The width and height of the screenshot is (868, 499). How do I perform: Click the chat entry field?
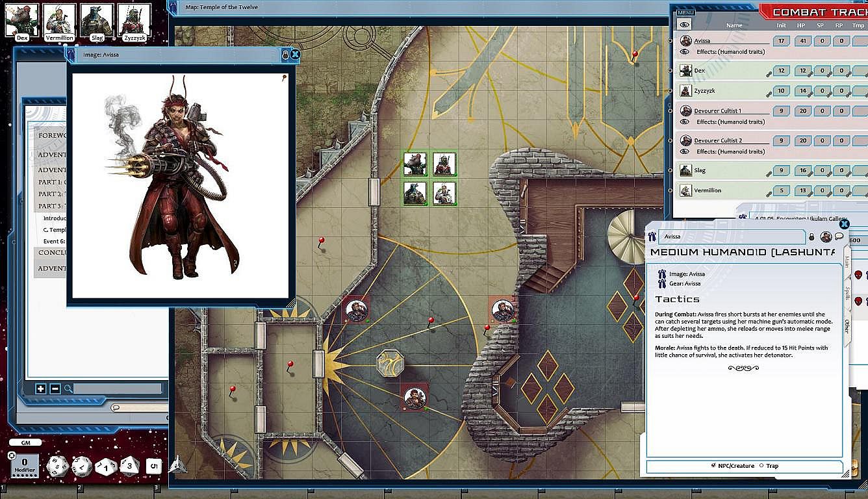pyautogui.click(x=140, y=407)
